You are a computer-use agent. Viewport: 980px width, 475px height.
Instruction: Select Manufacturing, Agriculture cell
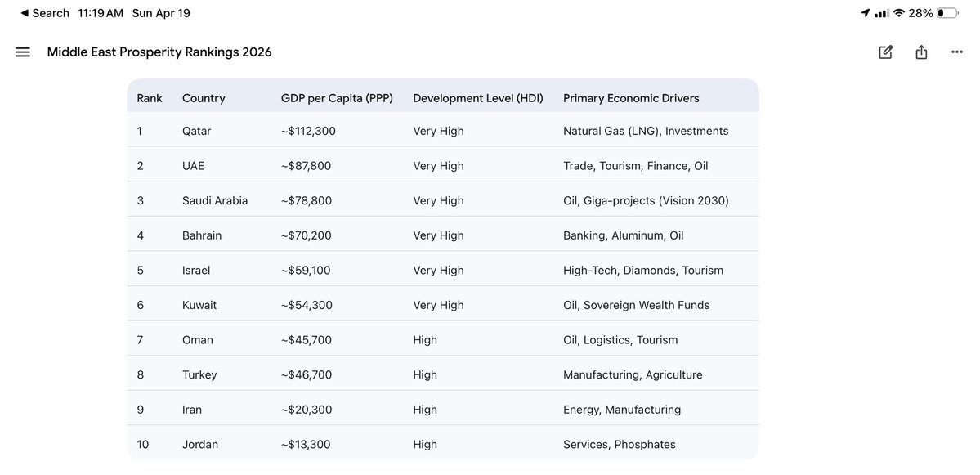(633, 375)
